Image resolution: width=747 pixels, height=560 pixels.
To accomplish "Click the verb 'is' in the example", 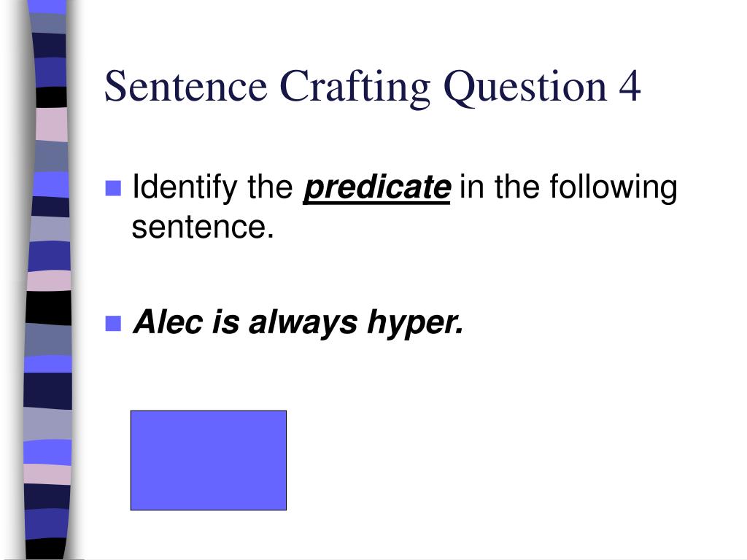I will click(225, 322).
